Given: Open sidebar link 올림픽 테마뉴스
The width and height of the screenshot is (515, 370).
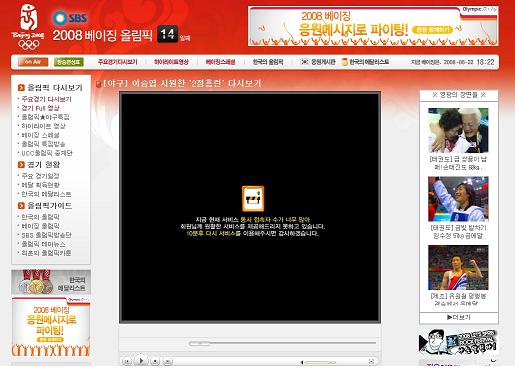Looking at the screenshot, I should coord(43,244).
